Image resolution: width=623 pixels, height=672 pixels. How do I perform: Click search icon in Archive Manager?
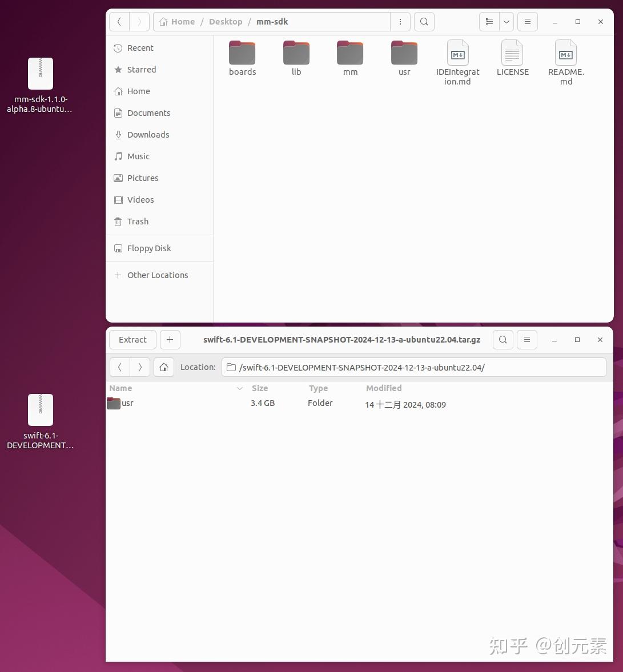[503, 340]
